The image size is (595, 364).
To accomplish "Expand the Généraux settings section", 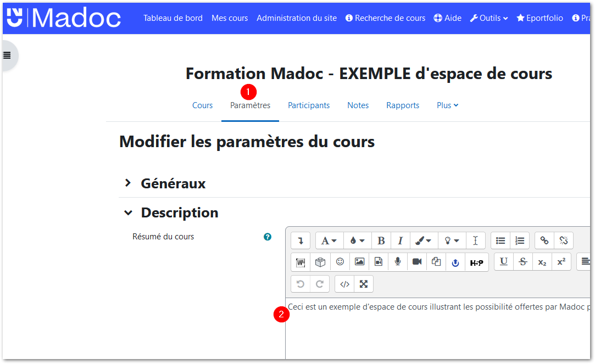I will click(x=173, y=183).
